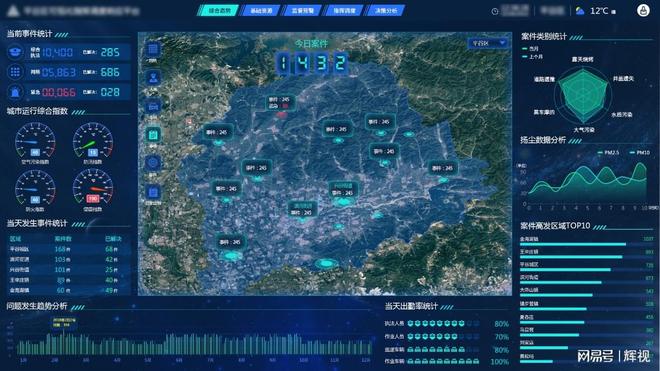Click the 028 resolved value
Screen dimensions: 660x371
110,92
